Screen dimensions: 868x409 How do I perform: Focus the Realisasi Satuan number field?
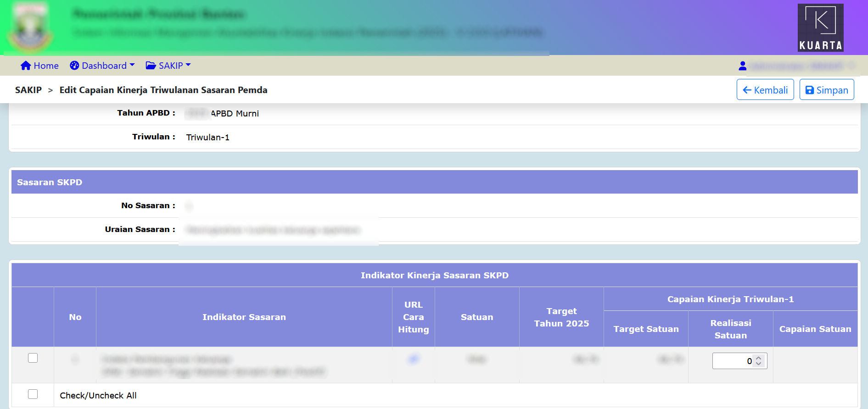click(733, 361)
